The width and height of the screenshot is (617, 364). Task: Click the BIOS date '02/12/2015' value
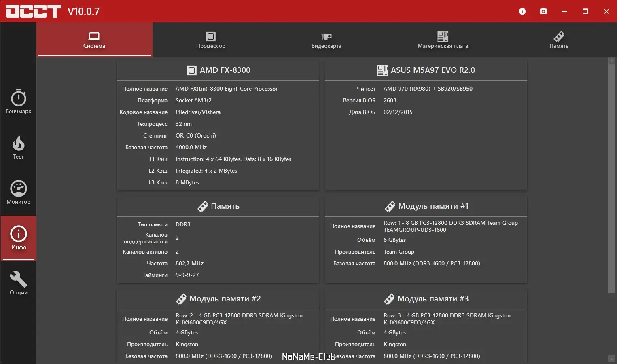398,112
